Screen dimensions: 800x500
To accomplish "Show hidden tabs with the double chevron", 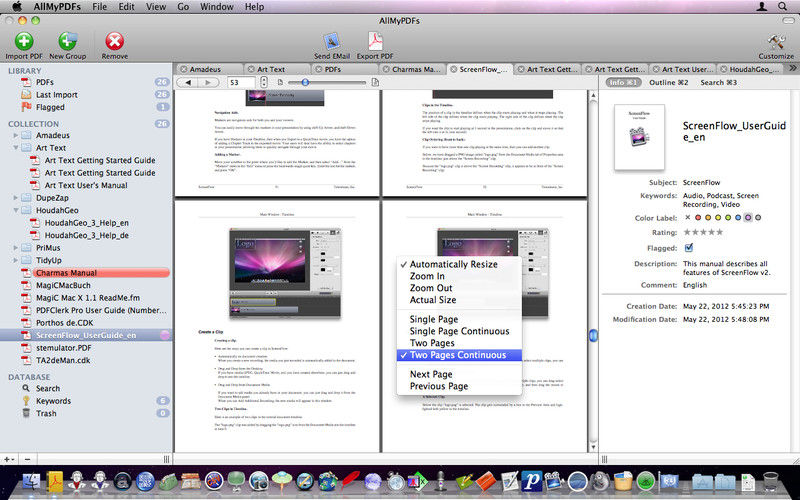I will (x=792, y=68).
